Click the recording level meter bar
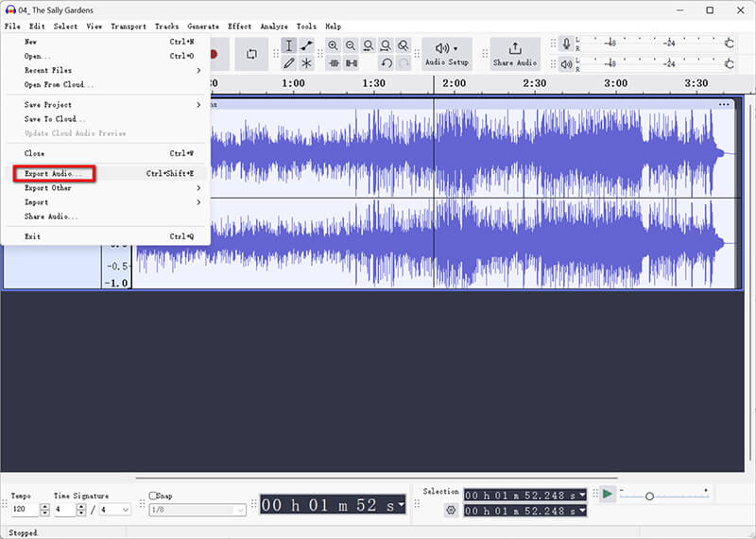Viewport: 756px width, 539px height. click(655, 43)
